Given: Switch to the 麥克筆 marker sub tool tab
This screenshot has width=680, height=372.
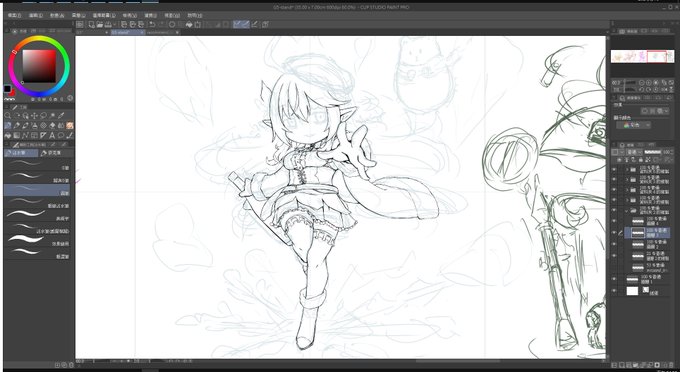Looking at the screenshot, I should (55, 153).
